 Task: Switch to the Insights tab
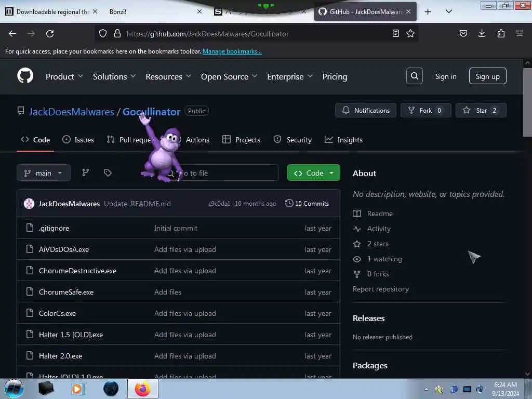343,140
